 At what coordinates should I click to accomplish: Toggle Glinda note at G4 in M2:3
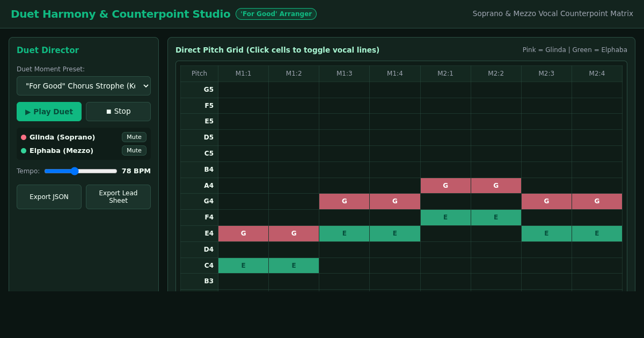pos(546,202)
